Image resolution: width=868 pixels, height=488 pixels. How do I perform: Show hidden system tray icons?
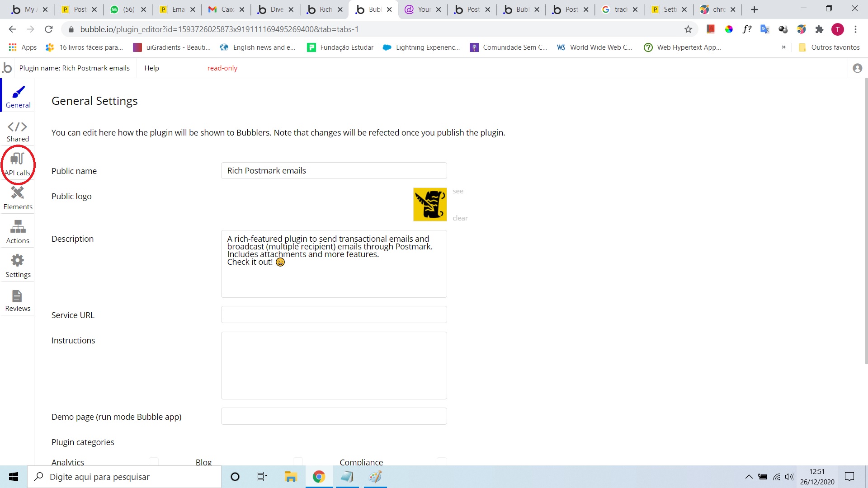(x=749, y=477)
